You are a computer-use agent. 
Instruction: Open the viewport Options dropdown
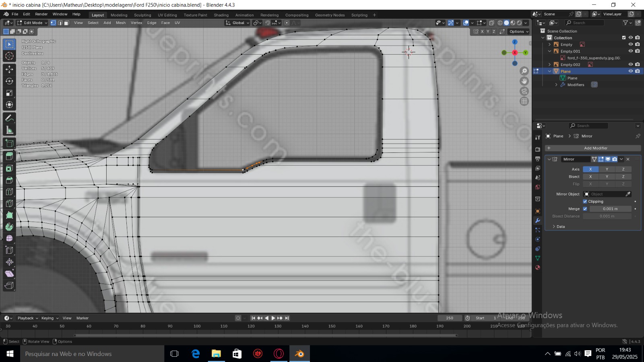pos(518,31)
